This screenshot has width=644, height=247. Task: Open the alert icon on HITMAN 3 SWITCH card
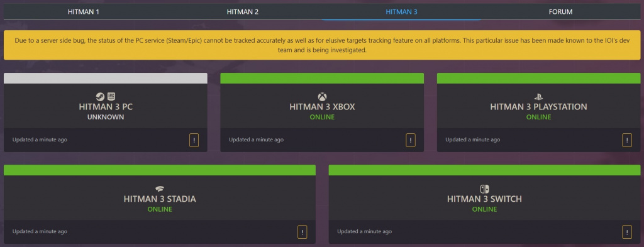627,232
